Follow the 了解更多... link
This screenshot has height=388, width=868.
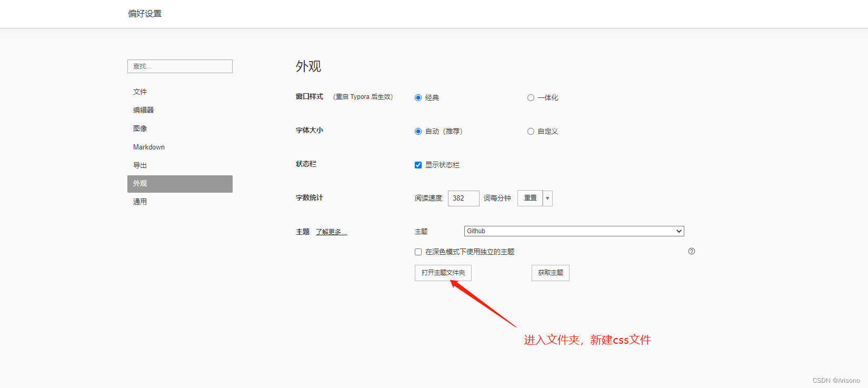pyautogui.click(x=332, y=232)
